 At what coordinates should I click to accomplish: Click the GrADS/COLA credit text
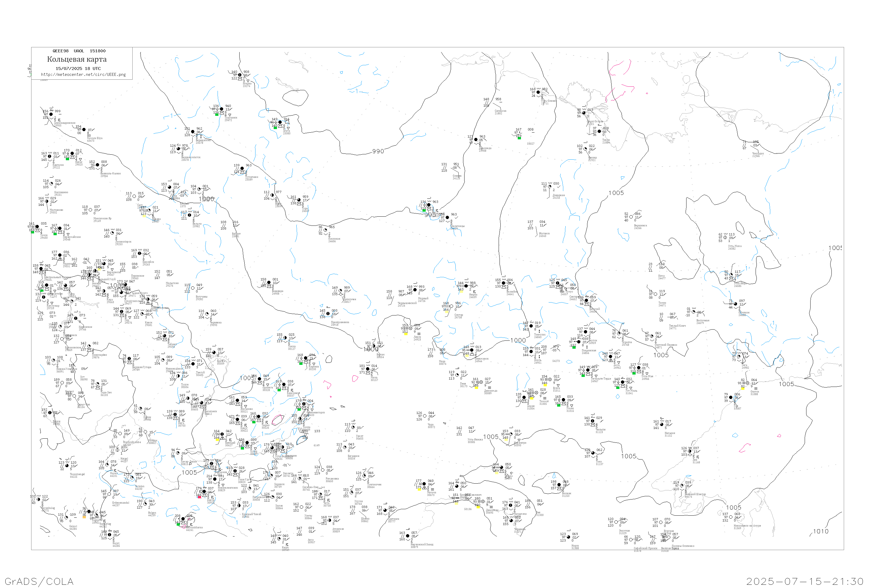coord(39,581)
